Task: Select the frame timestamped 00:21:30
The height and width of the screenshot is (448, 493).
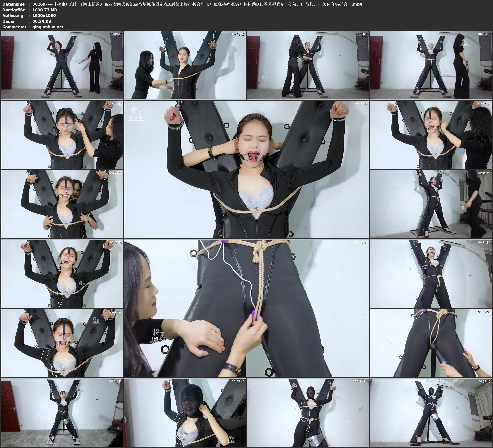Action: (431, 274)
